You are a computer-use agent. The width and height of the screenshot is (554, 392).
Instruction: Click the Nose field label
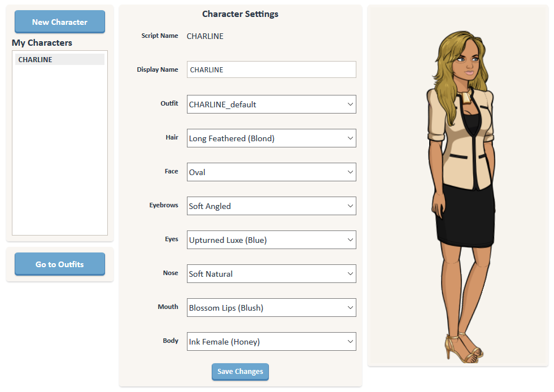pos(171,273)
